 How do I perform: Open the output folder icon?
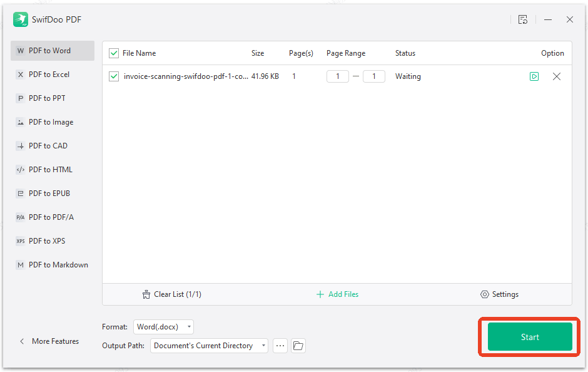[298, 345]
